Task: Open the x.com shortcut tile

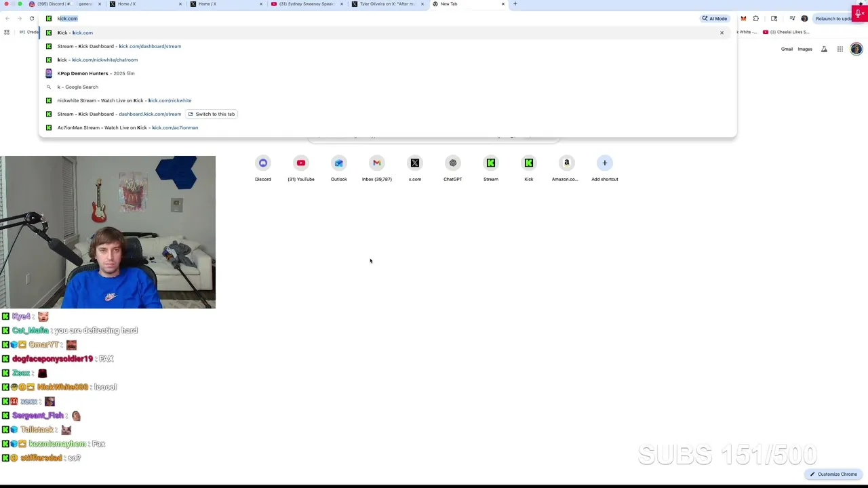Action: click(415, 169)
